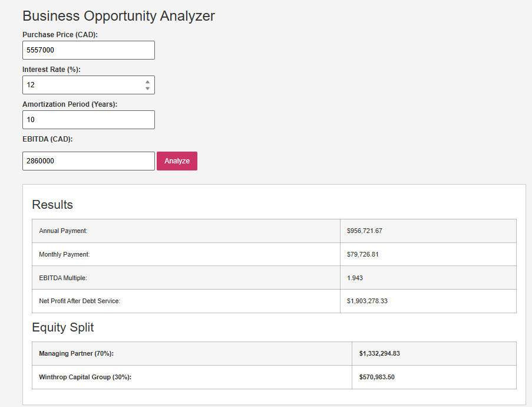The image size is (532, 407).
Task: Increase interest rate with up arrow
Action: (x=147, y=81)
